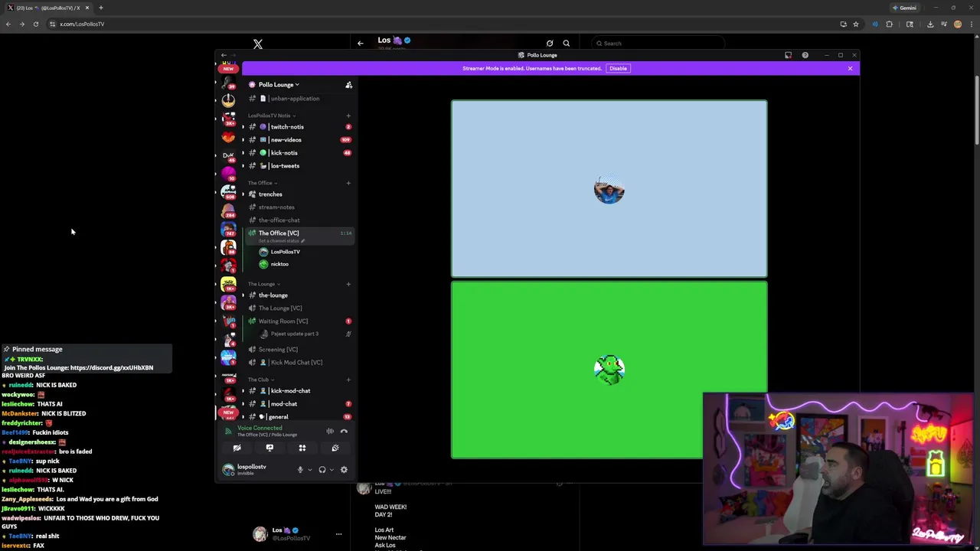Add channel to The Club category

point(348,380)
